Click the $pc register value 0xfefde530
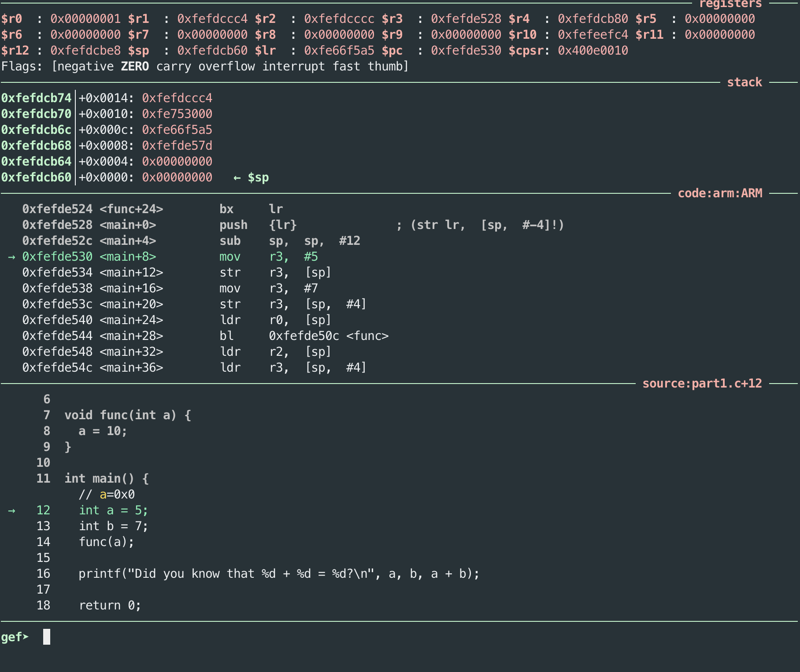 pos(466,51)
